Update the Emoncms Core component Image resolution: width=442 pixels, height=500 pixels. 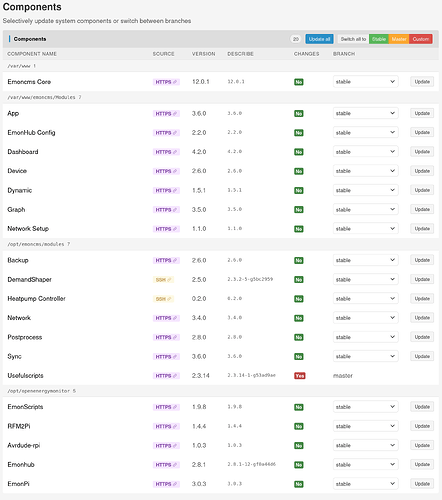(422, 82)
